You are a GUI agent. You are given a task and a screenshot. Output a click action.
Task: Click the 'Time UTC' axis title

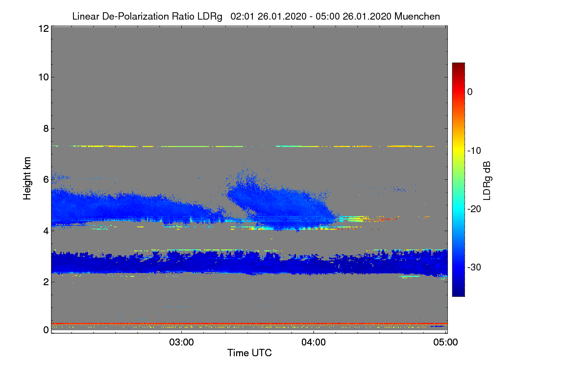pos(249,353)
